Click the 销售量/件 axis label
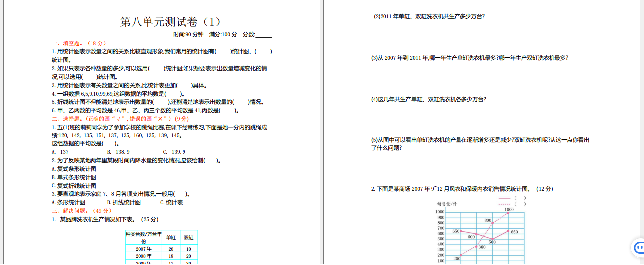Viewport: 644px width, 265px height. pyautogui.click(x=447, y=204)
